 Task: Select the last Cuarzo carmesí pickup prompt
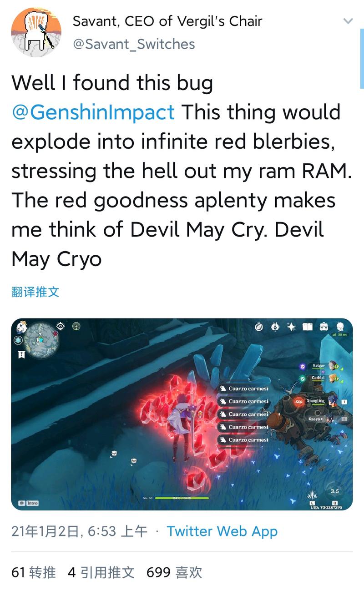(244, 440)
